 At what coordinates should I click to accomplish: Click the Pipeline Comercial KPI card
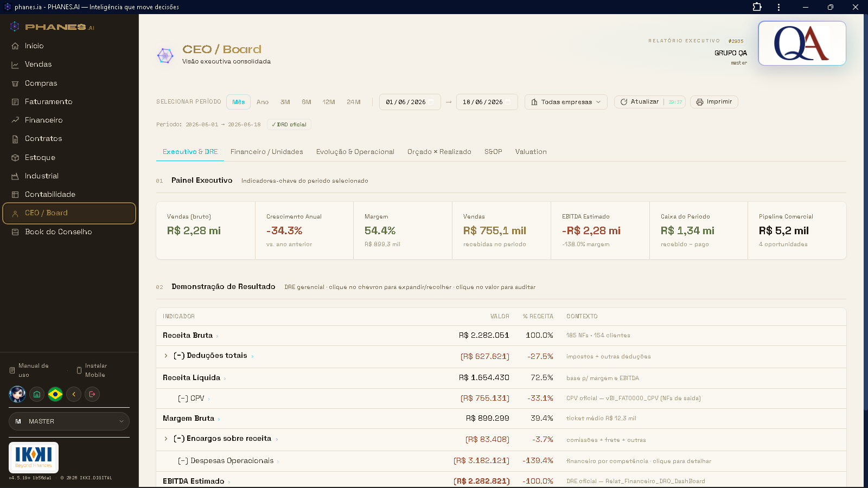point(797,230)
